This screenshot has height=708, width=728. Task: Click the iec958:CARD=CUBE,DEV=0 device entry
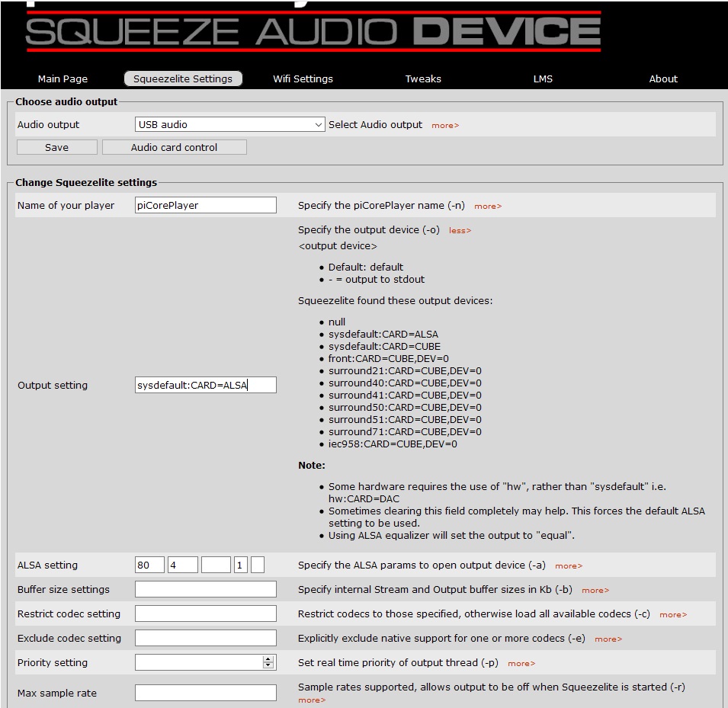point(393,444)
